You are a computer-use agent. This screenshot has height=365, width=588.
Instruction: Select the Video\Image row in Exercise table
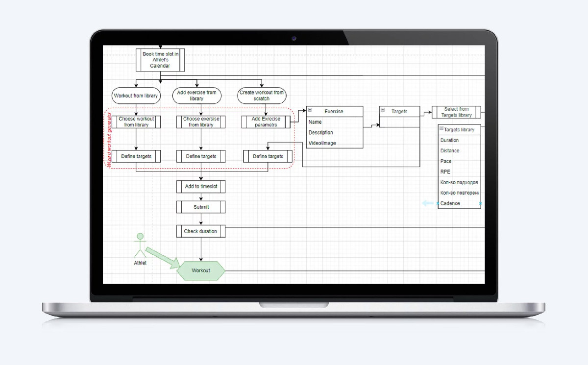click(x=335, y=143)
